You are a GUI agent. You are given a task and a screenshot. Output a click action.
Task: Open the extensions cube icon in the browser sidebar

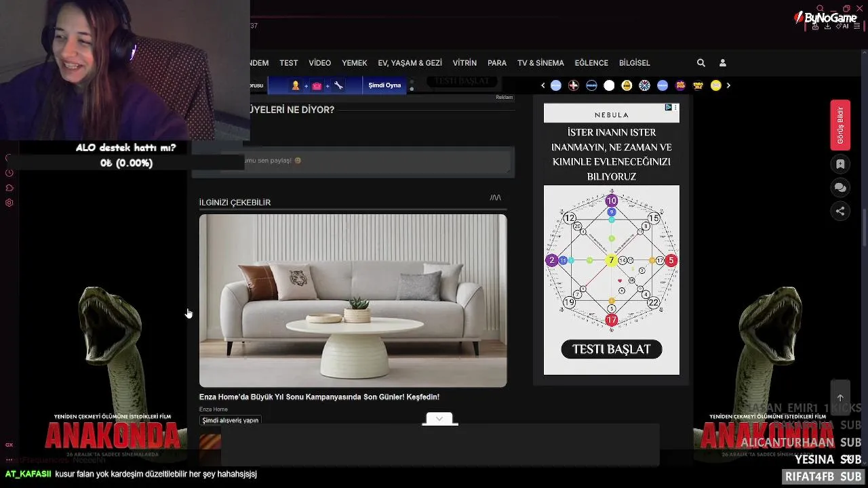[x=9, y=188]
